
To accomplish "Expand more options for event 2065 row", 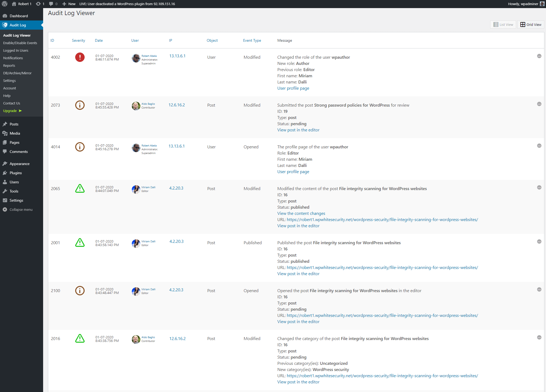I will (x=539, y=187).
